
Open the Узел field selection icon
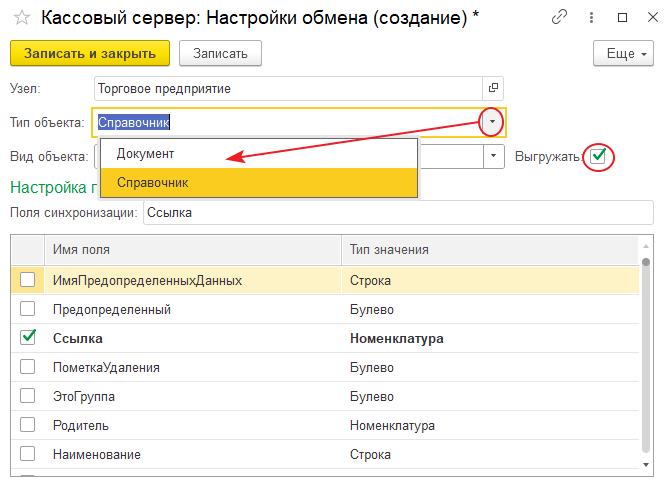click(493, 88)
